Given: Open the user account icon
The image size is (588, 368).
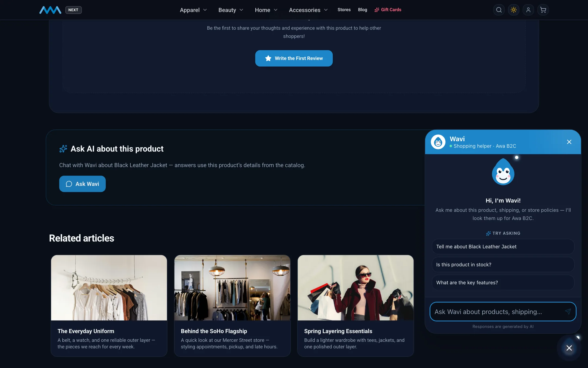Looking at the screenshot, I should tap(528, 10).
